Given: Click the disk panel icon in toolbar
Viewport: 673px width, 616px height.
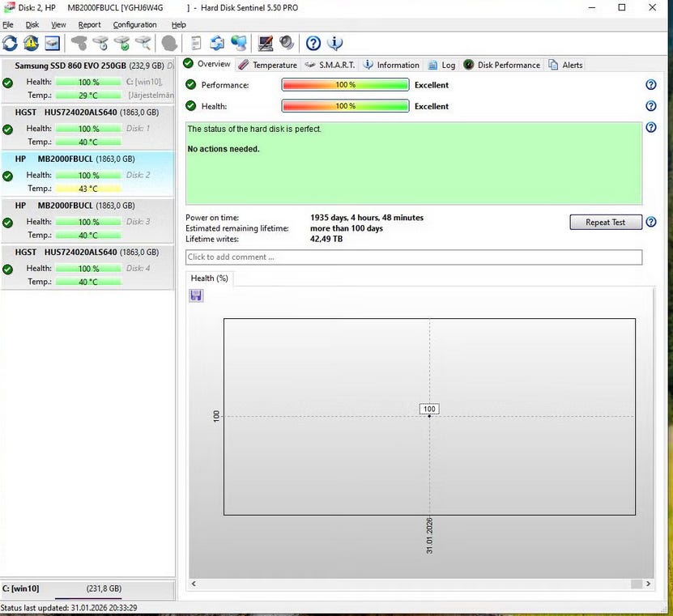Looking at the screenshot, I should 53,43.
